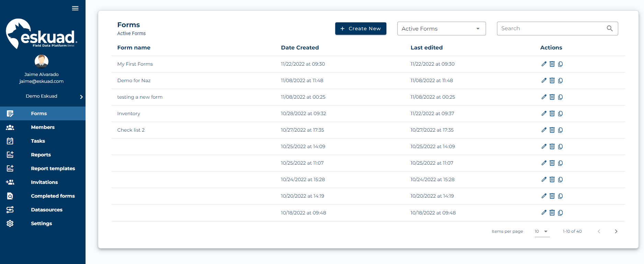Click the copy icon for My First Forms
The image size is (644, 264).
click(x=560, y=64)
